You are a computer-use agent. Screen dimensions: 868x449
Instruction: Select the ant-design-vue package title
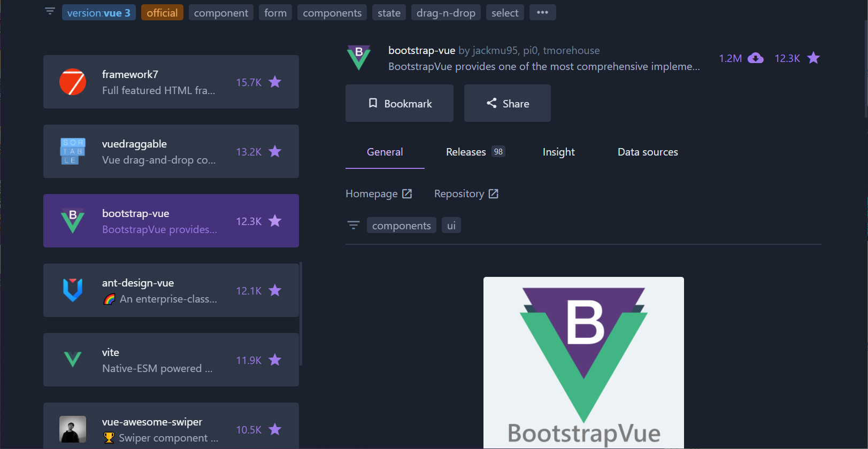point(138,283)
